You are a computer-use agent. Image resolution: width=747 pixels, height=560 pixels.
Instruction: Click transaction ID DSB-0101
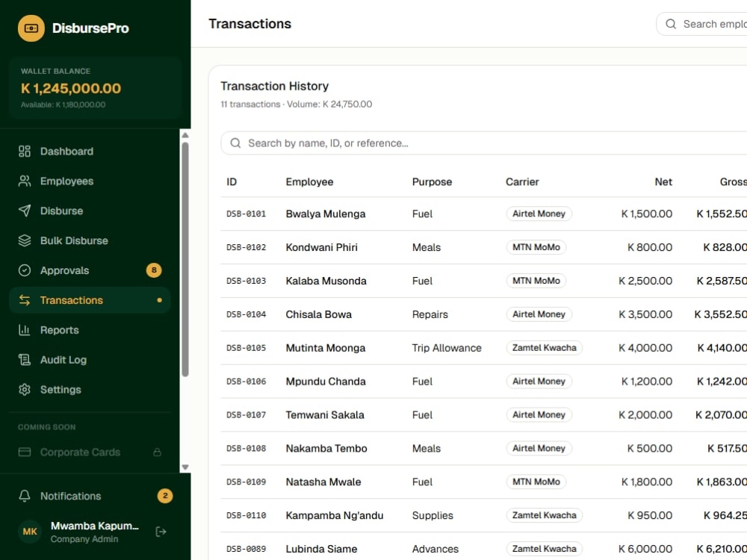246,214
